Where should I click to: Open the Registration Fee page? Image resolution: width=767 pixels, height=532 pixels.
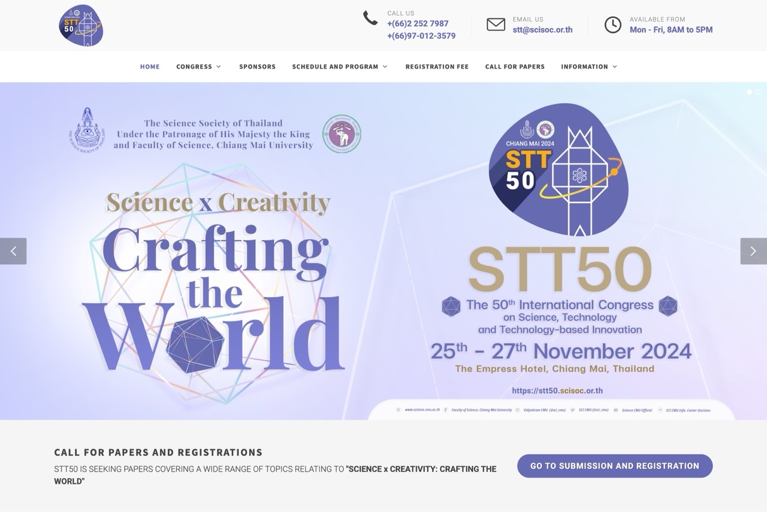pyautogui.click(x=437, y=66)
